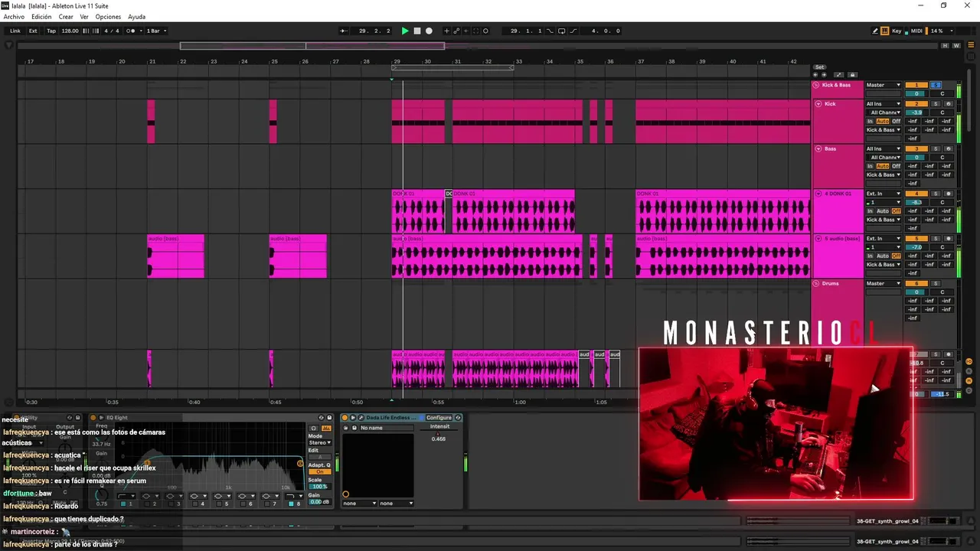Open EQ Eight Mode Stereo dropdown
The image size is (980, 551).
point(319,442)
